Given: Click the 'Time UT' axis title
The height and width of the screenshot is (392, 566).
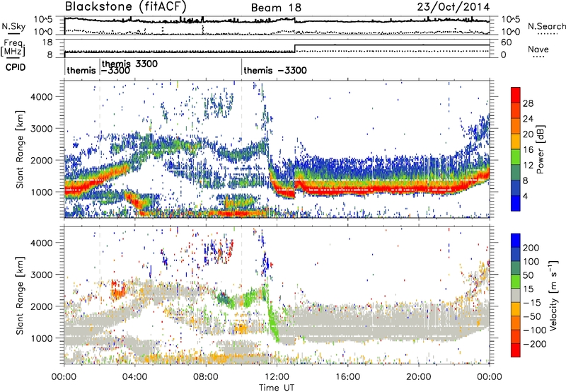Looking at the screenshot, I should 277,388.
